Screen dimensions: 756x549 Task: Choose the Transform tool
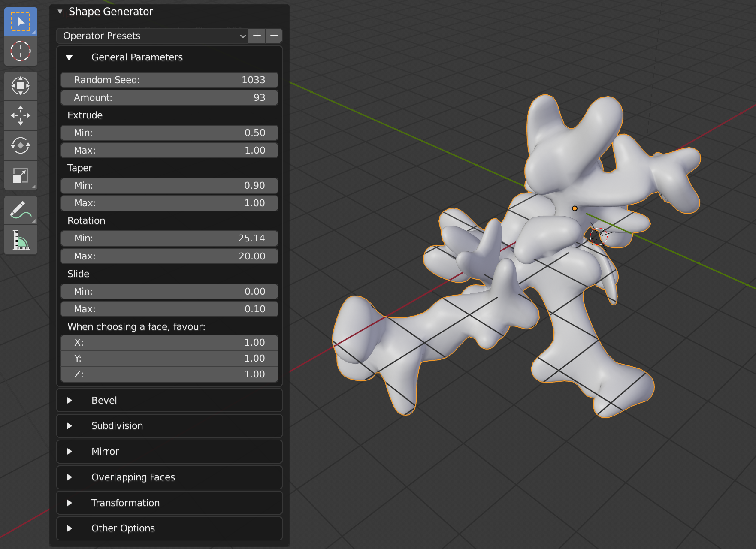(x=20, y=86)
